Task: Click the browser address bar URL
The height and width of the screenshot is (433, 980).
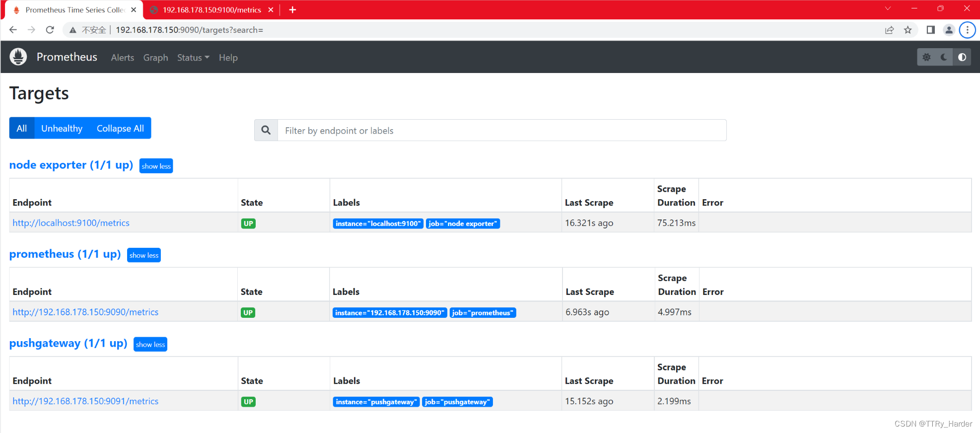Action: (x=190, y=30)
